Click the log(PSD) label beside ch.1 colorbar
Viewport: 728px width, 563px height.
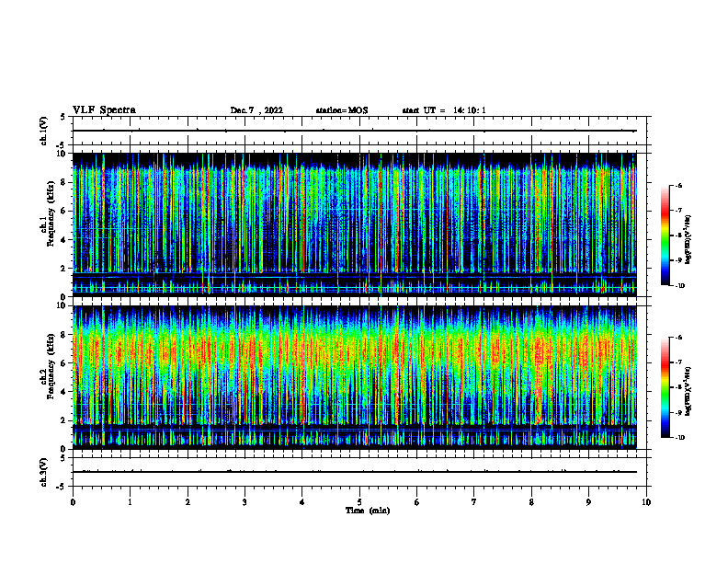coord(688,240)
